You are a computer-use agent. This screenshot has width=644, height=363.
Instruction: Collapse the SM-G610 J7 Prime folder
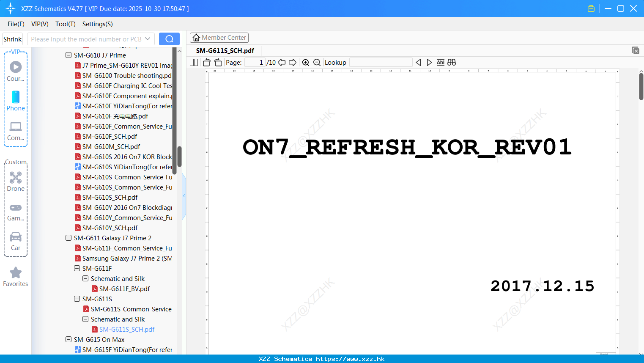pos(69,55)
